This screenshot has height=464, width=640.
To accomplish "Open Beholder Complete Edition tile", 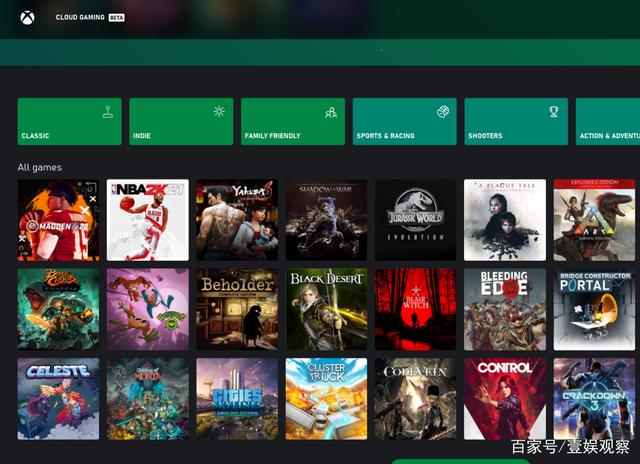I will 237,309.
